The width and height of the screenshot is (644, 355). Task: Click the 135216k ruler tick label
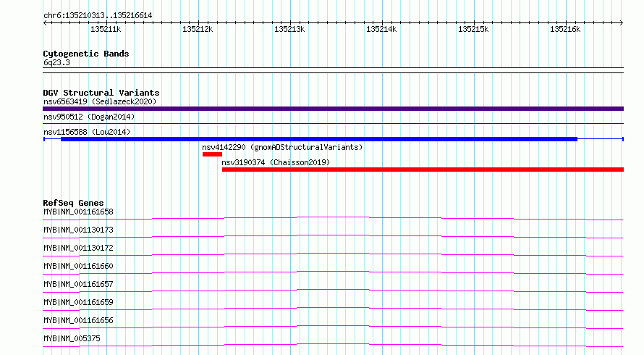pos(565,29)
